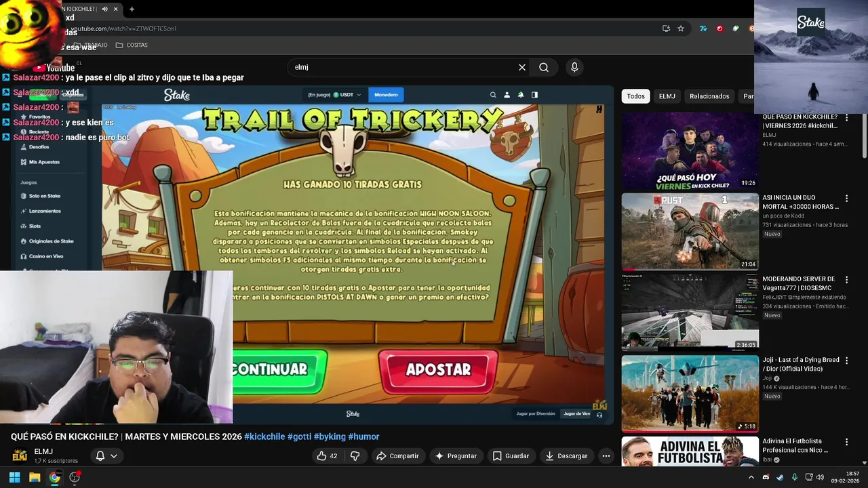Bookmark this page with the star icon
This screenshot has width=868, height=488.
coord(681,28)
